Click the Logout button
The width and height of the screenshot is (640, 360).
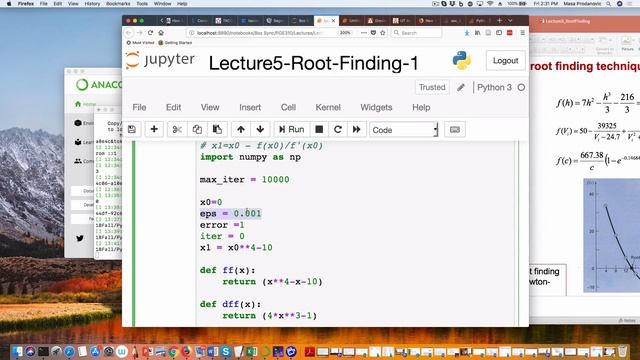point(505,60)
